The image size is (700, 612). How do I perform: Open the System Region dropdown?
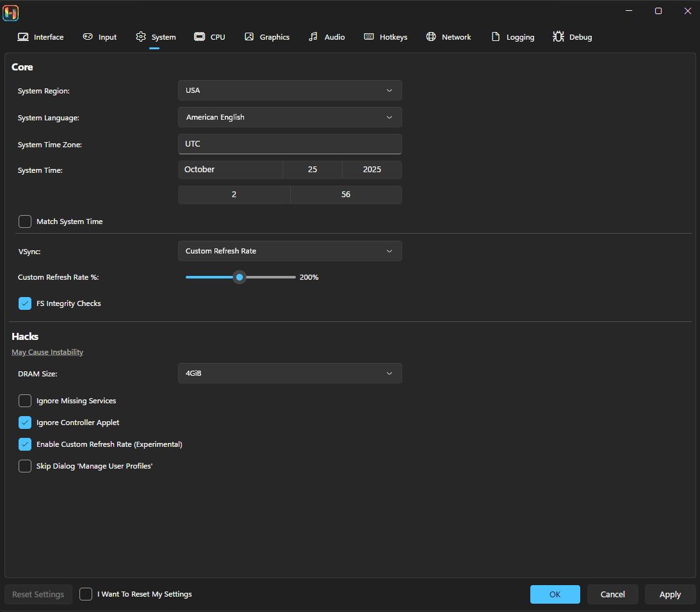pyautogui.click(x=289, y=90)
